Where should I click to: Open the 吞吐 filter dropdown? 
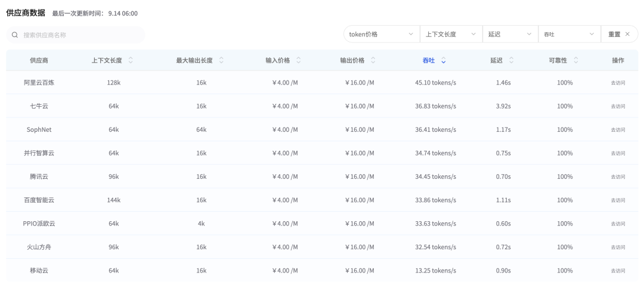point(569,34)
